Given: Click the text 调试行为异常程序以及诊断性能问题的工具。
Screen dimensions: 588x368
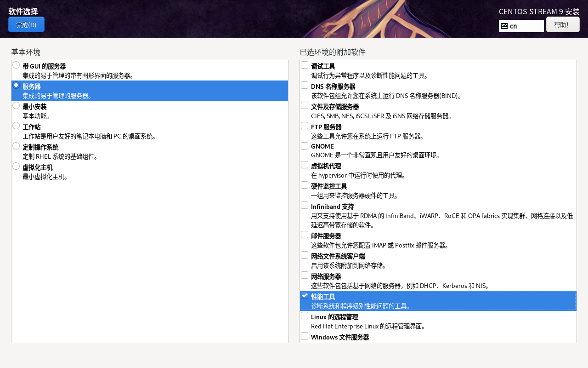Looking at the screenshot, I should click(x=370, y=75).
